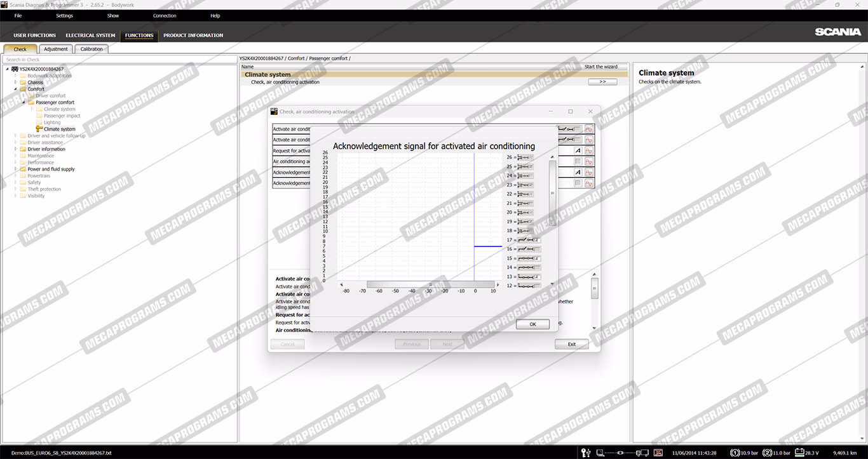Expand the greyed Climate system folder node
This screenshot has width=868, height=459.
pos(32,109)
